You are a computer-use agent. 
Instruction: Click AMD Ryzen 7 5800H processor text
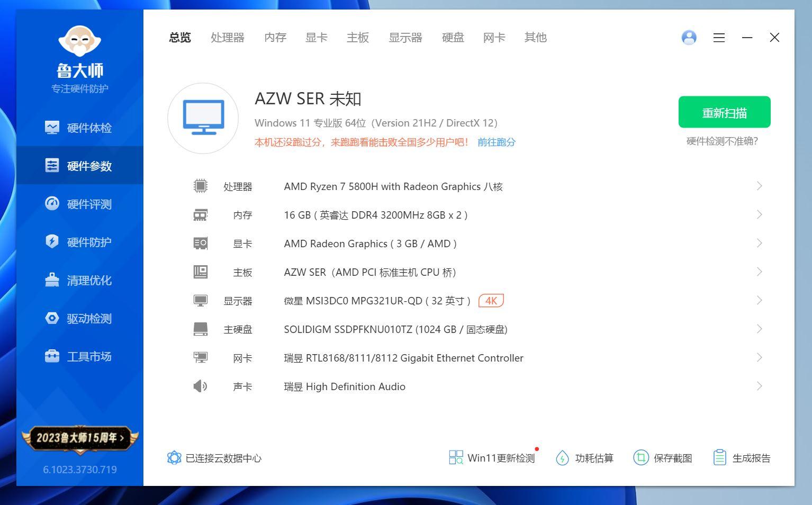[x=393, y=186]
